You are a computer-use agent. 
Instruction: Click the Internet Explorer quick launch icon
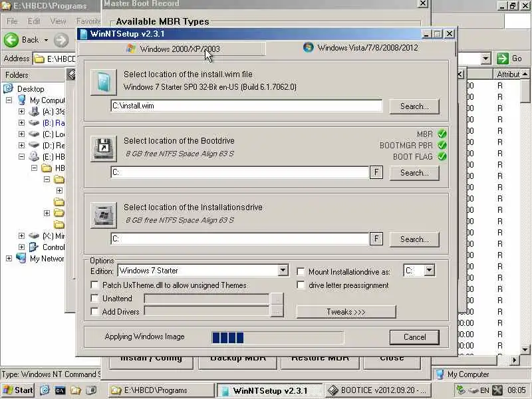45,390
